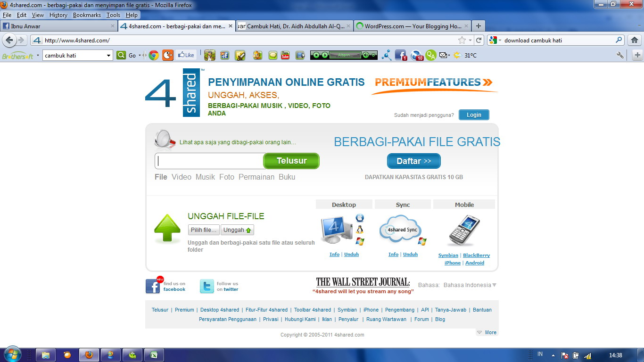Reload the page with the refresh icon
Viewport: 644px width, 362px height.
[479, 40]
